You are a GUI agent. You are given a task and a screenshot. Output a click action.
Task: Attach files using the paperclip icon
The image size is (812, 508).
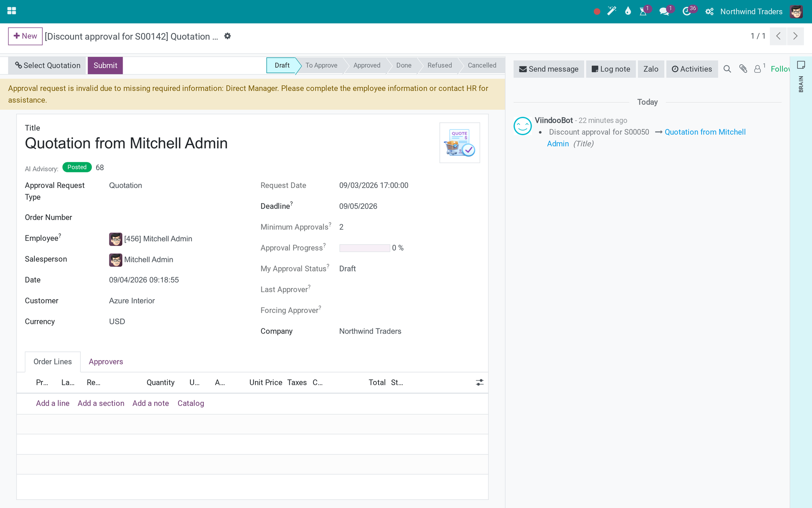click(x=743, y=69)
